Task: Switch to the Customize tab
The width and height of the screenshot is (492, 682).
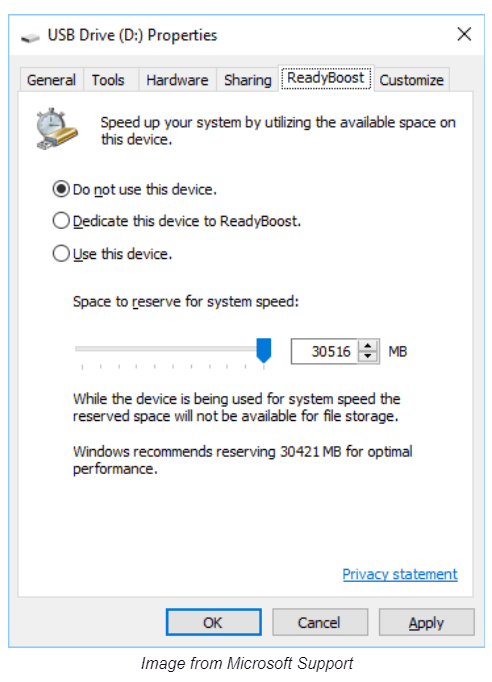Action: pyautogui.click(x=412, y=80)
